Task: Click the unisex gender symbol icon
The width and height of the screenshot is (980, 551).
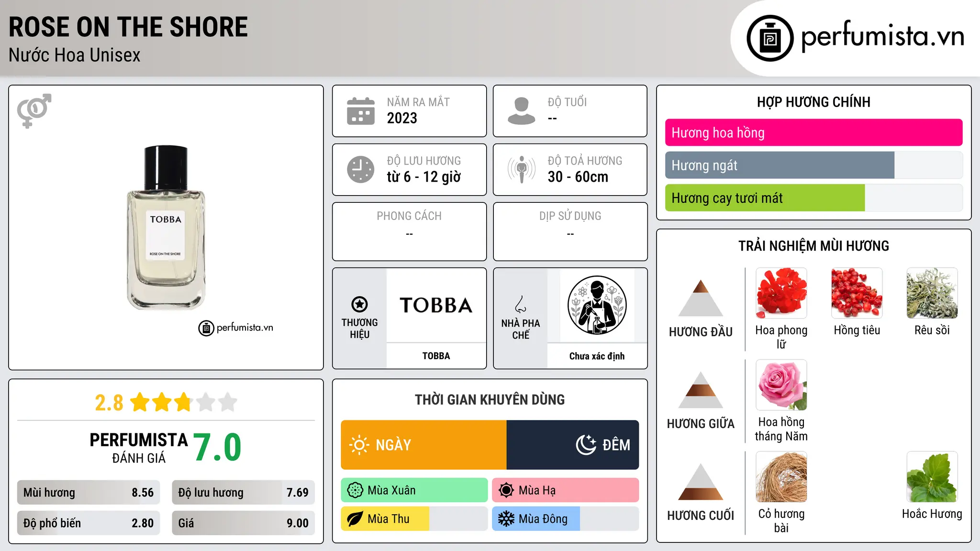Action: [34, 110]
